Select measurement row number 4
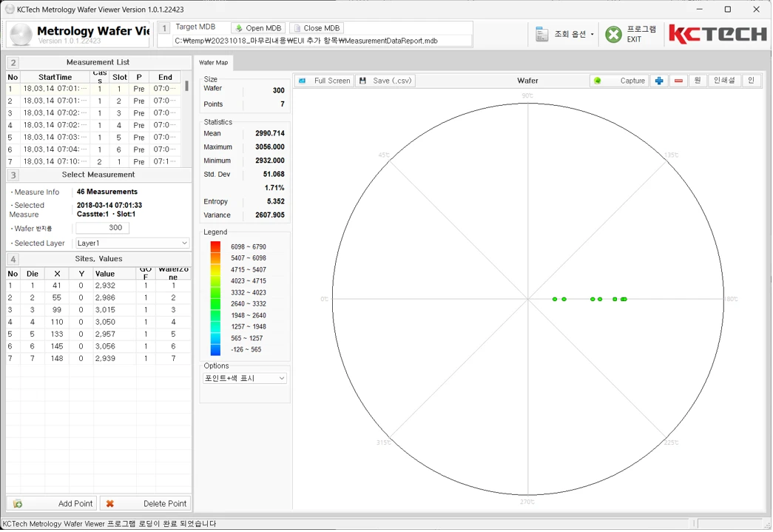773x532 pixels. point(93,125)
